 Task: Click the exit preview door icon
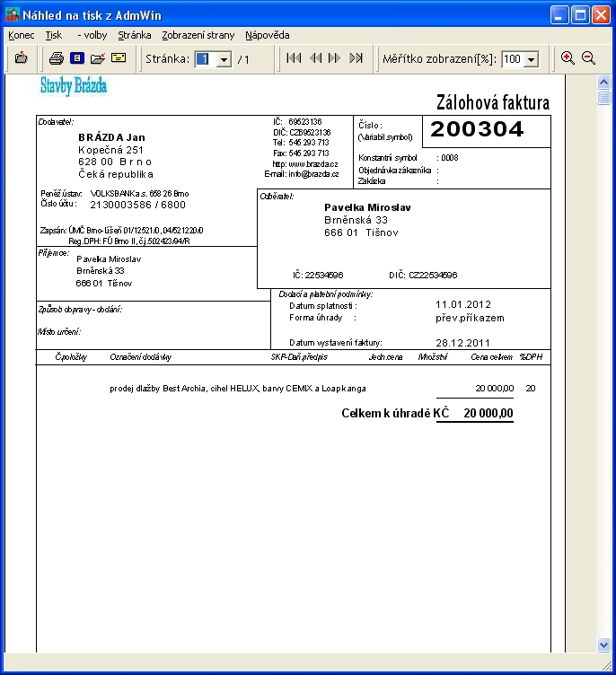coord(22,58)
